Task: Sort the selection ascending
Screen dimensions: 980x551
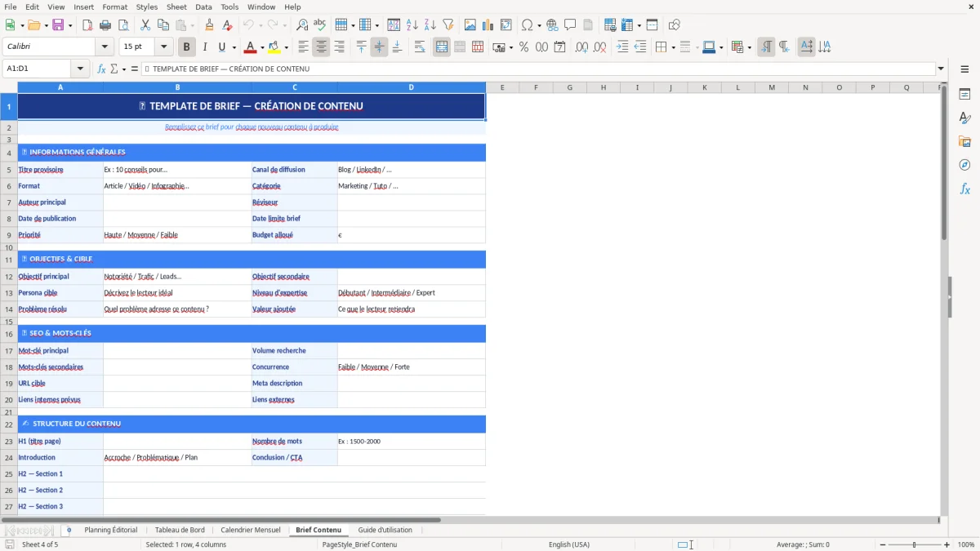Action: [412, 24]
